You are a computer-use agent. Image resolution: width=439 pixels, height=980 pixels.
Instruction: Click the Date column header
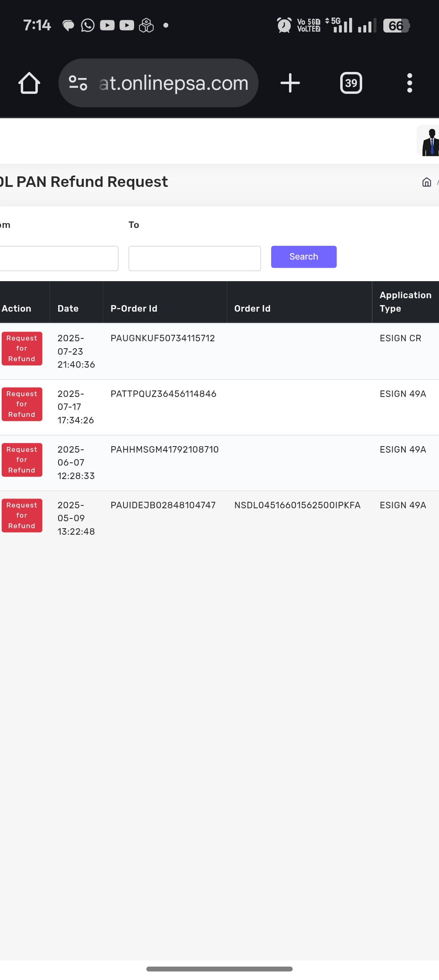tap(68, 308)
